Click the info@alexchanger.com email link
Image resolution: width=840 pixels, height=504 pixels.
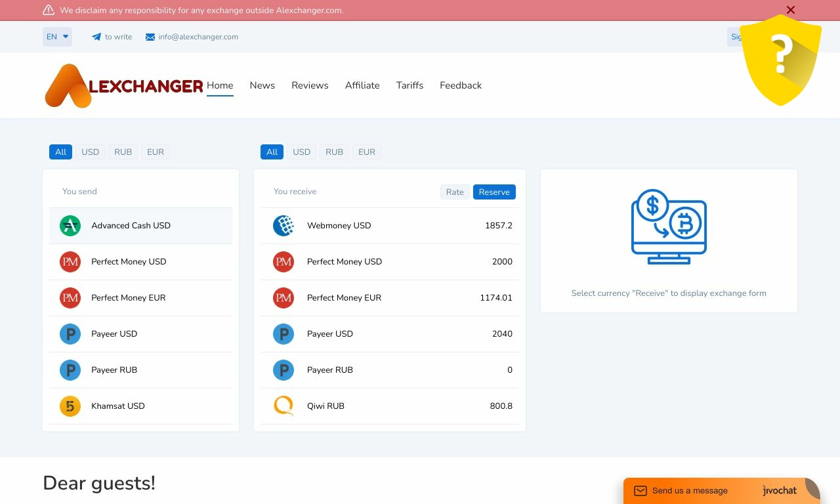coord(192,37)
